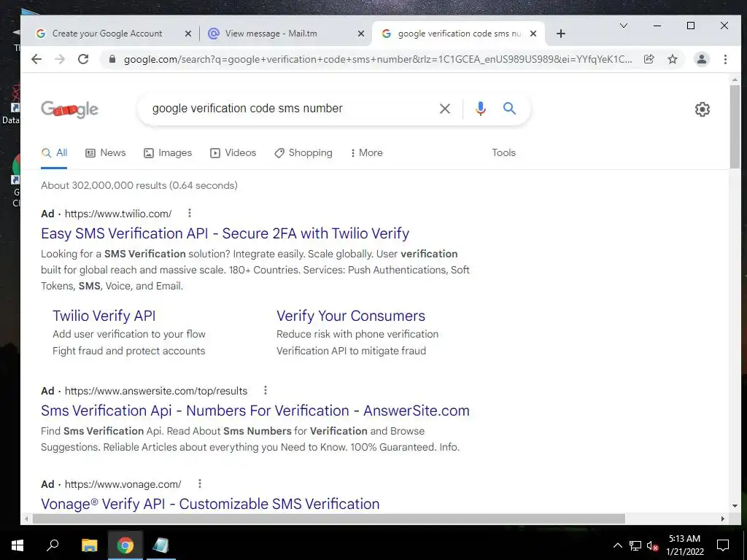View site info via the padlock icon
The height and width of the screenshot is (560, 747).
tap(112, 59)
